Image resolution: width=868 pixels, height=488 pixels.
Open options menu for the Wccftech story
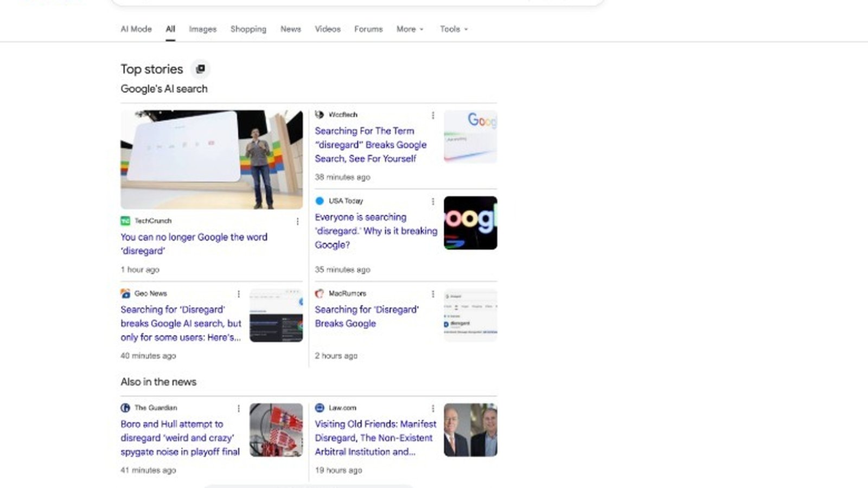pyautogui.click(x=433, y=115)
